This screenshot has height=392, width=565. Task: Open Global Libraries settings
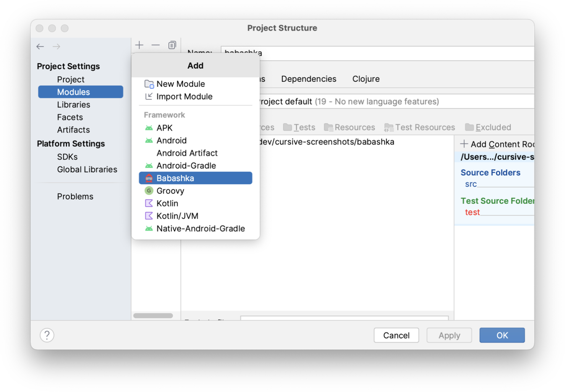(87, 169)
